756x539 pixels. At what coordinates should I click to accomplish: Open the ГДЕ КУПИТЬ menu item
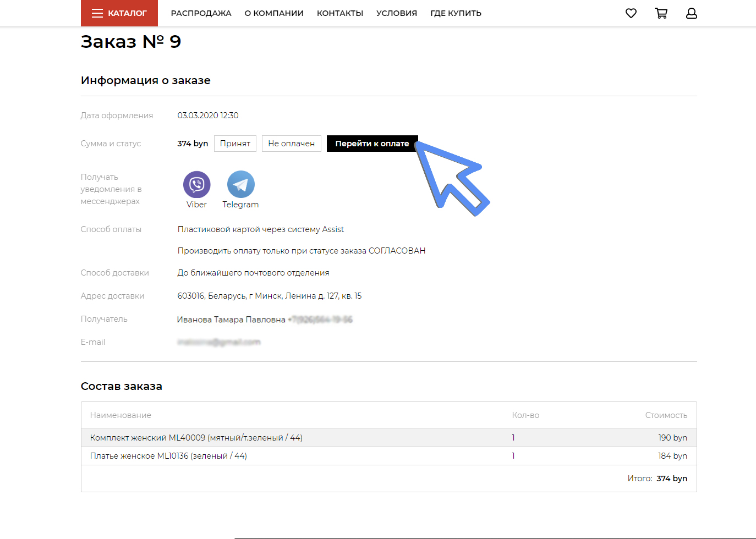point(456,13)
